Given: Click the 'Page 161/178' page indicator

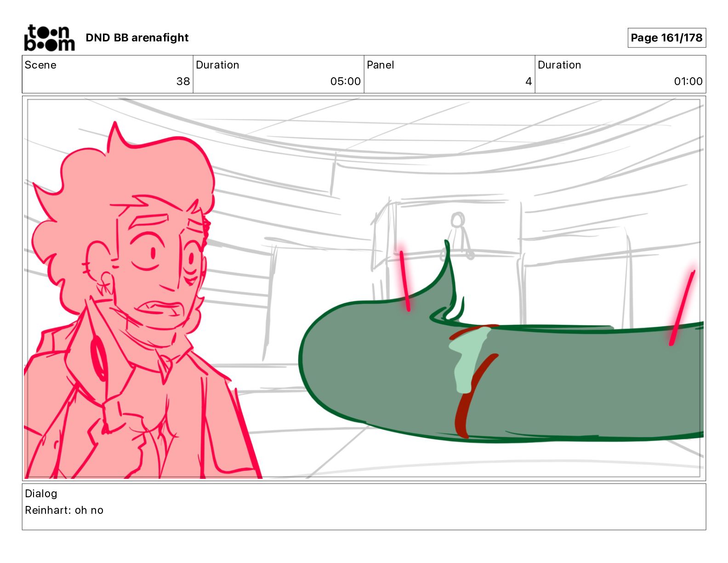Looking at the screenshot, I should [x=666, y=38].
